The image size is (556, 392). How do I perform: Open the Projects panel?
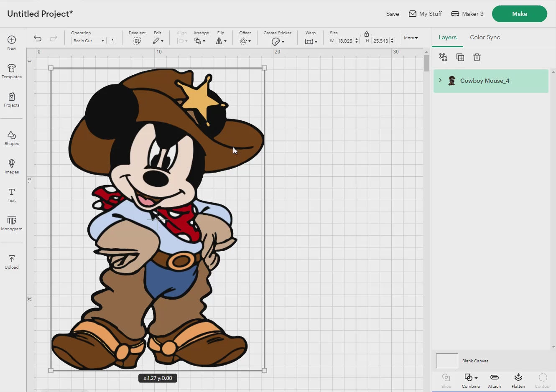pyautogui.click(x=12, y=100)
